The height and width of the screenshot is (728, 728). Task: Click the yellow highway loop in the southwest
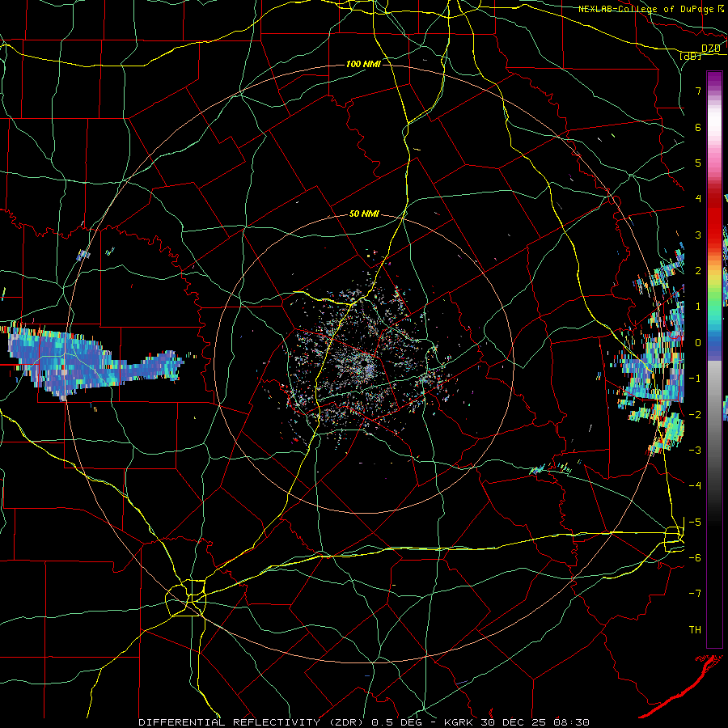click(187, 598)
